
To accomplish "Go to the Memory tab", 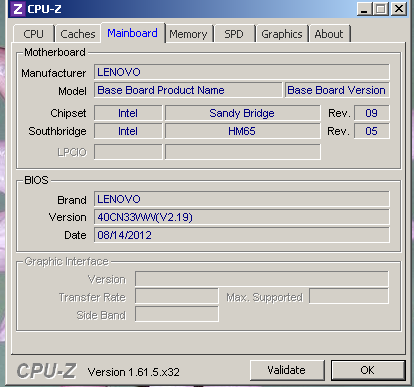I will pyautogui.click(x=188, y=34).
